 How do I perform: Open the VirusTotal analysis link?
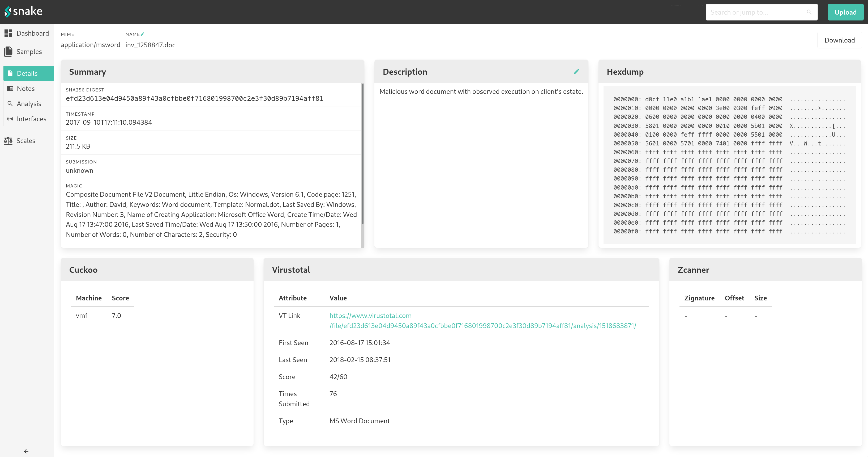[482, 320]
